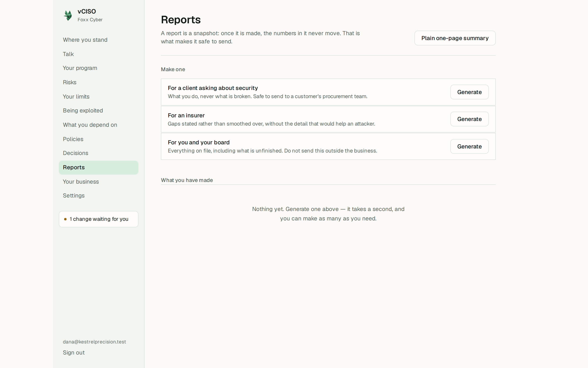This screenshot has width=588, height=368.
Task: Click the 'What you have made' label
Action: 187,180
